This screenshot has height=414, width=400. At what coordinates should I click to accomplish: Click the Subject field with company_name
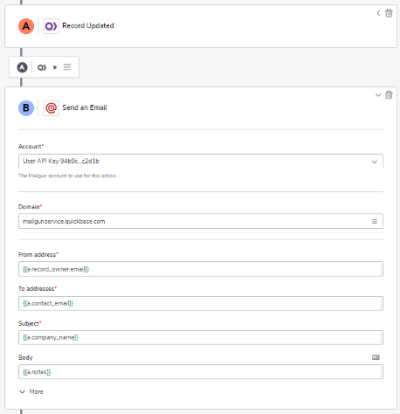point(201,337)
